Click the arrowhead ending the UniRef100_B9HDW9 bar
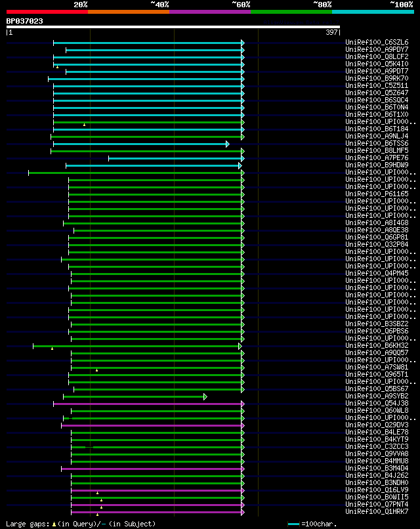The image size is (420, 529). (240, 165)
